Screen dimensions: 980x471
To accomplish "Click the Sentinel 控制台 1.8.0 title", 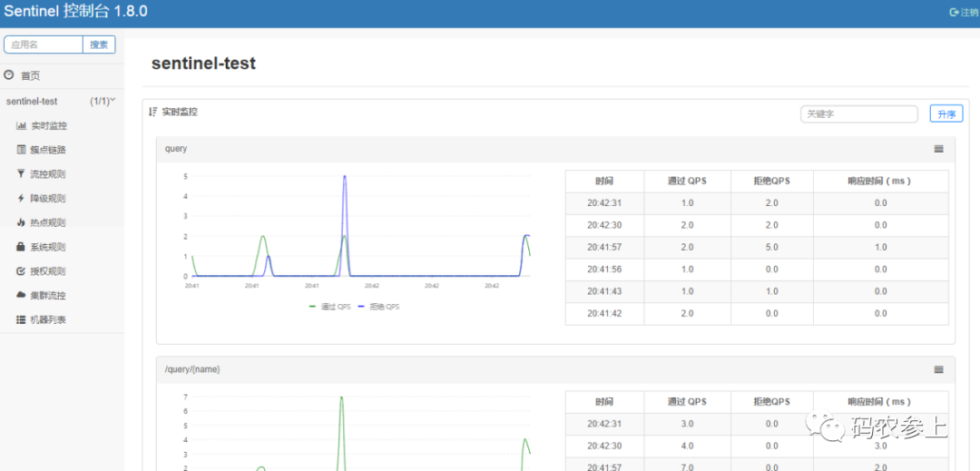I will [x=75, y=12].
